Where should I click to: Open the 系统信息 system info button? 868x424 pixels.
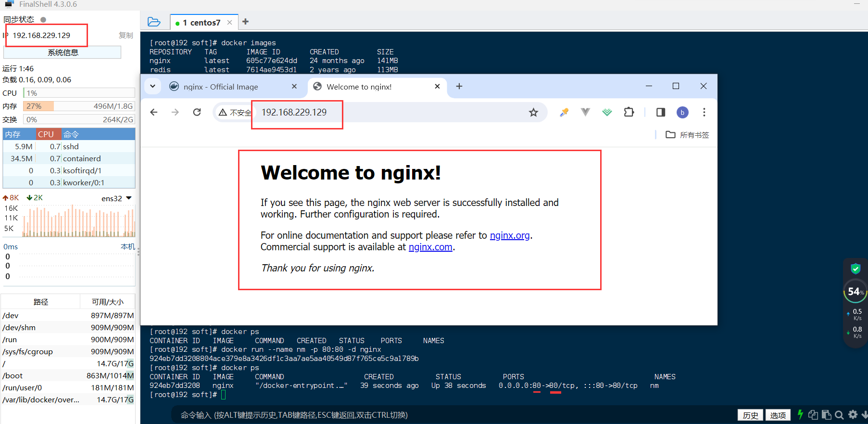63,52
